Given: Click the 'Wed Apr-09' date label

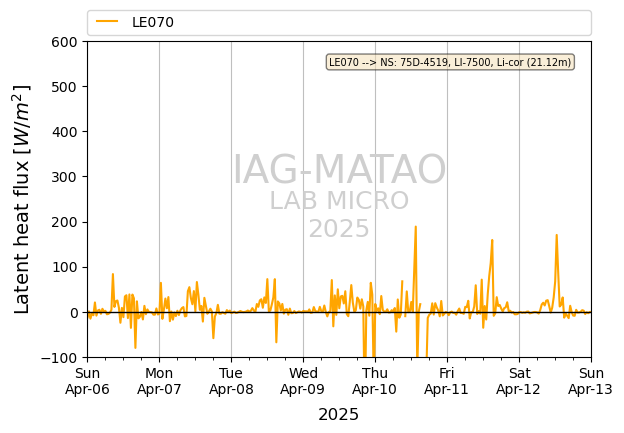Looking at the screenshot, I should pos(303,381).
